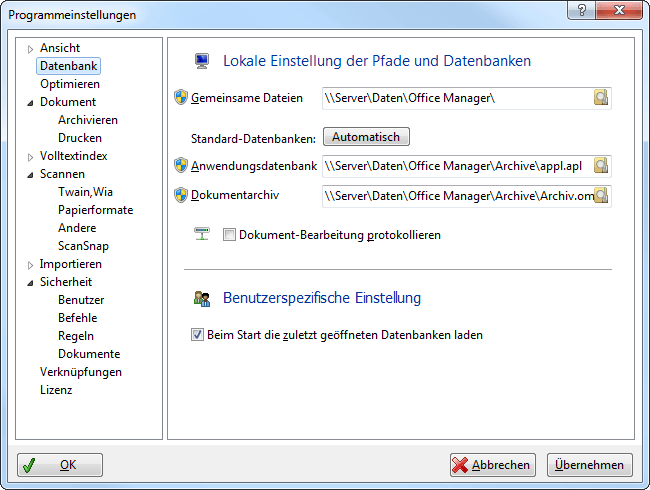Viewport: 650px width, 490px height.
Task: Open the Lizenz settings page
Action: (x=56, y=390)
